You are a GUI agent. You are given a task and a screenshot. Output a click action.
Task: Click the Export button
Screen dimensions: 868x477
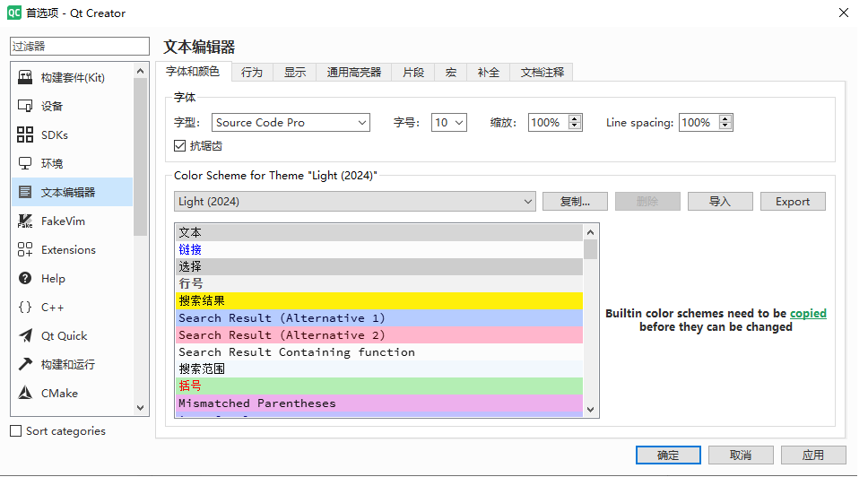[x=793, y=202]
